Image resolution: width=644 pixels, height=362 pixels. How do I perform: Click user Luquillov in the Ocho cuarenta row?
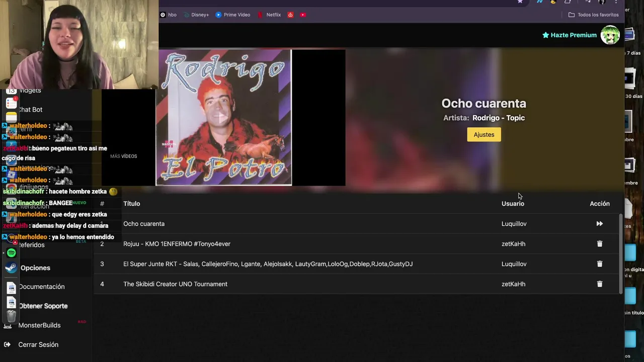click(514, 224)
